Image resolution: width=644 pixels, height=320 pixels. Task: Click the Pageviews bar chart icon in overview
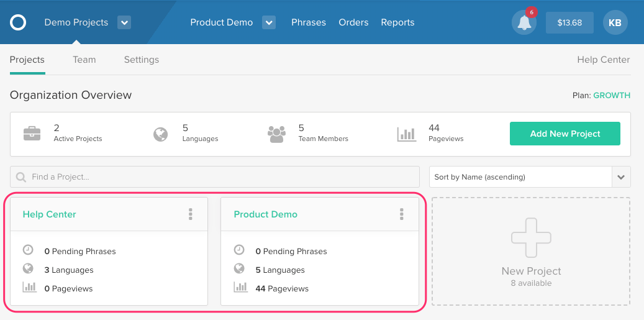click(x=407, y=134)
